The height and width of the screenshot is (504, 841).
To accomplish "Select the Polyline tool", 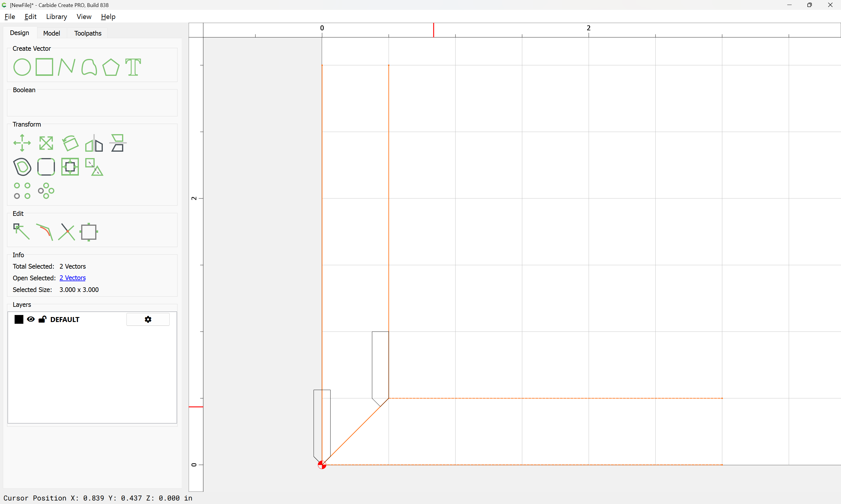I will coord(66,67).
